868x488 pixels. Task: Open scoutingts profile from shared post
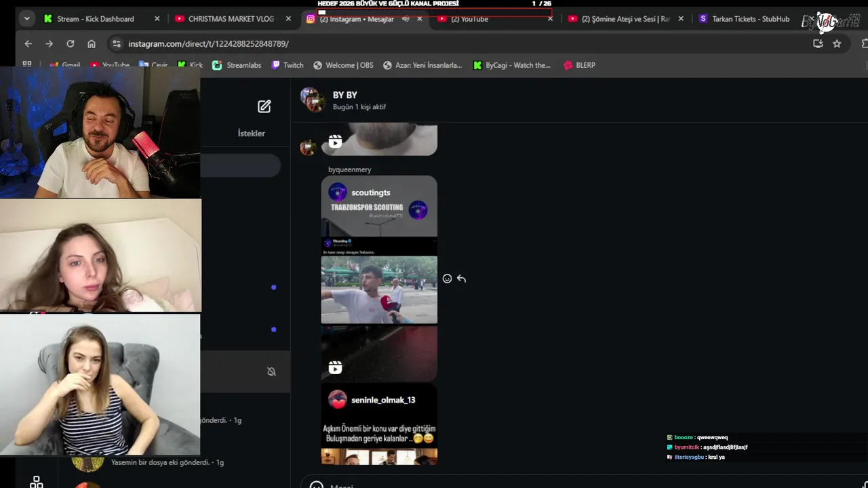(x=371, y=192)
